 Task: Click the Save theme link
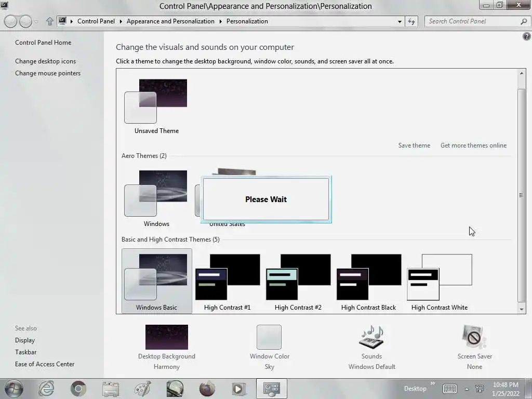[x=414, y=145]
